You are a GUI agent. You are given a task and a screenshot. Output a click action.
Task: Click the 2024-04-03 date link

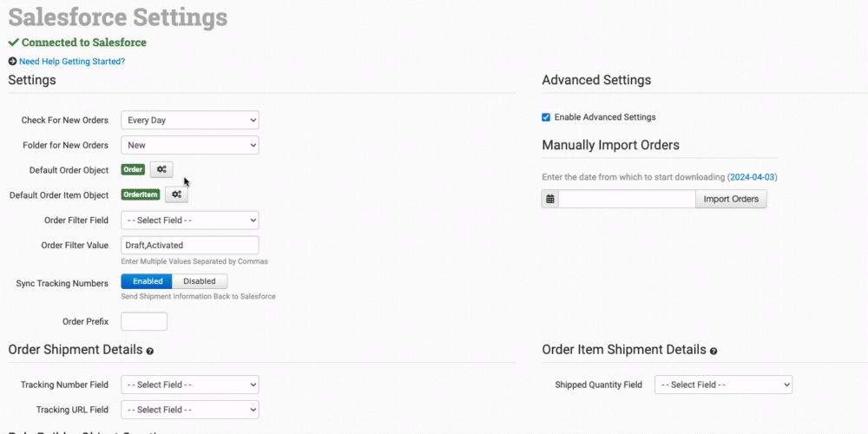[x=752, y=177]
